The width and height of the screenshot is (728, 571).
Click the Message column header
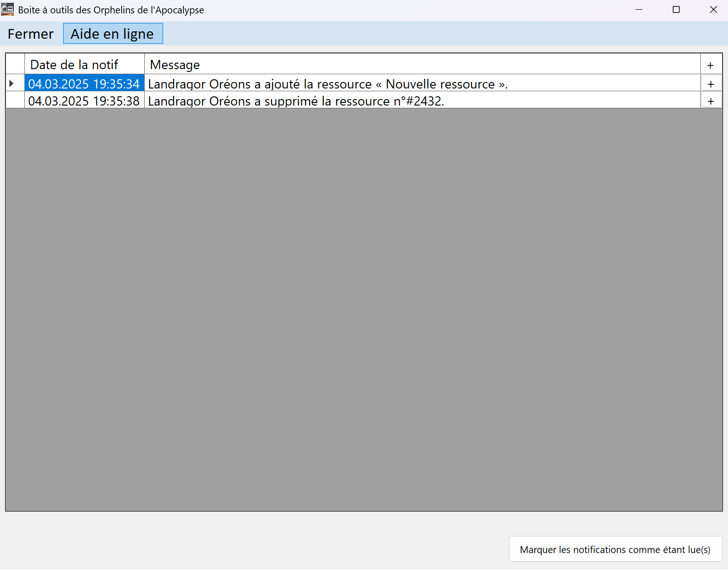pos(422,64)
